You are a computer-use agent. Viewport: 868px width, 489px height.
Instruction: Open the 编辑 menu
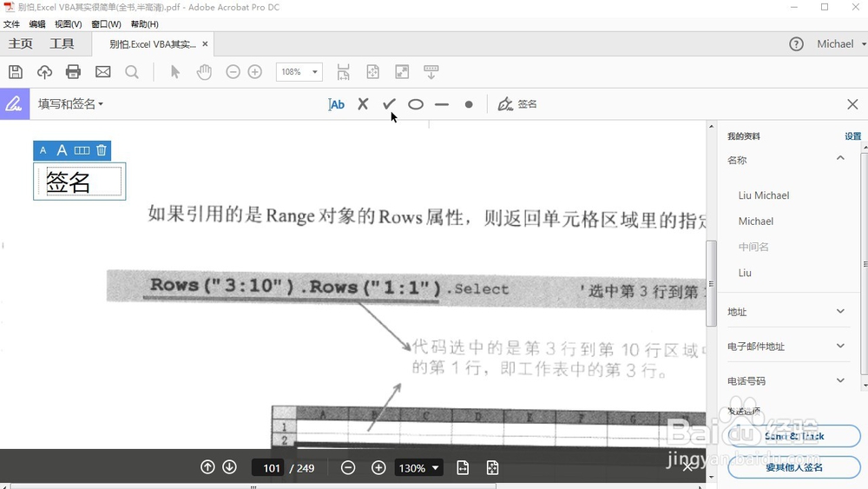click(37, 23)
